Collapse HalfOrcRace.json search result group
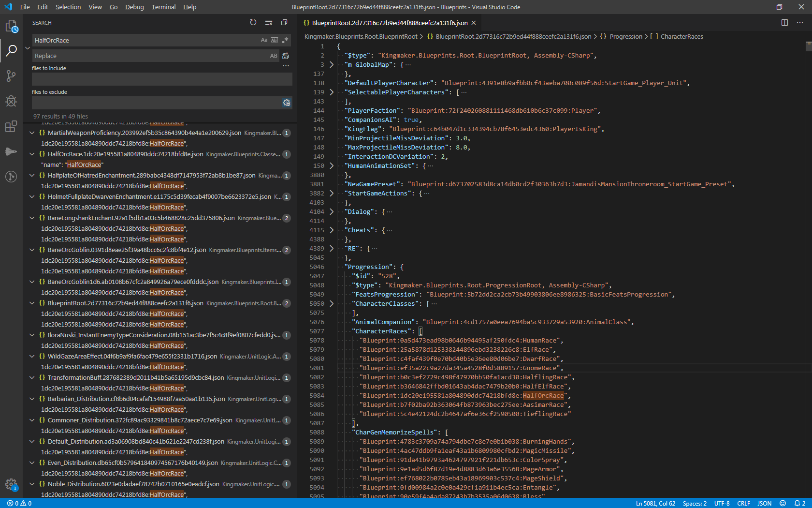 32,154
